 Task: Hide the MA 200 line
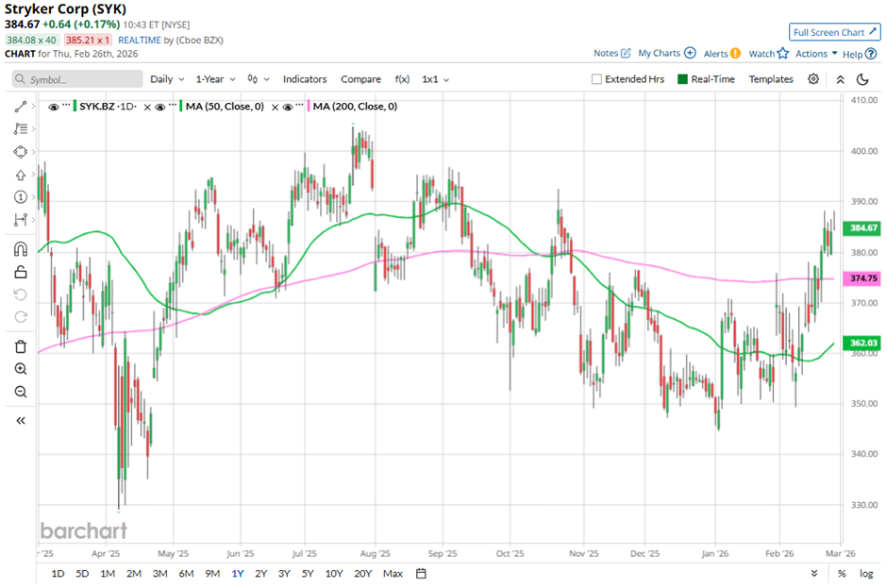click(x=288, y=107)
